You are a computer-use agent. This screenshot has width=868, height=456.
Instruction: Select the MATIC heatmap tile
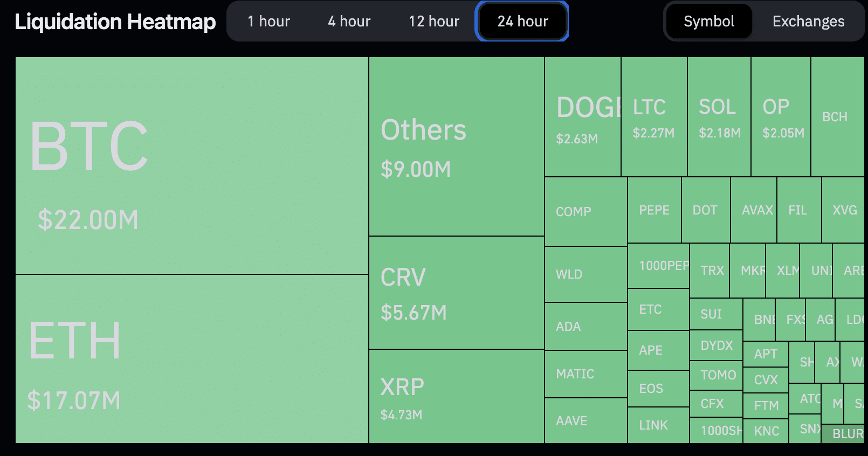point(586,374)
